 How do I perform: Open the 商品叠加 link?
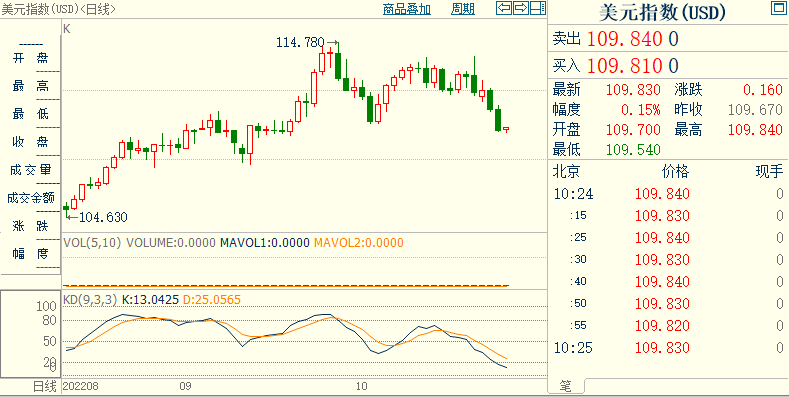point(407,9)
